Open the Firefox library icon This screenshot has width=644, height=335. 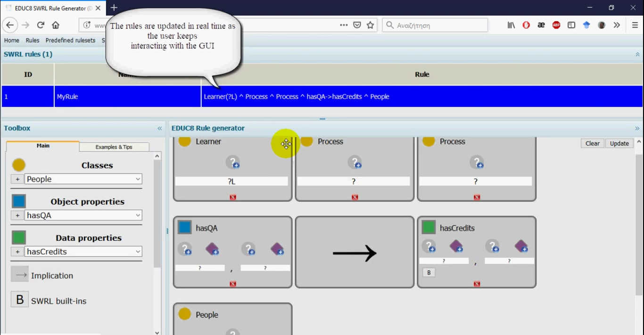511,25
